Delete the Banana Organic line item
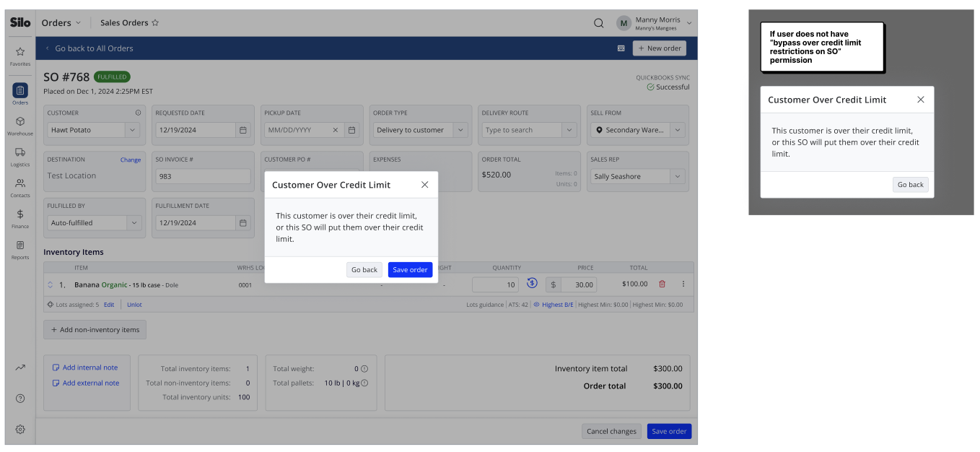980x452 pixels. [x=662, y=284]
